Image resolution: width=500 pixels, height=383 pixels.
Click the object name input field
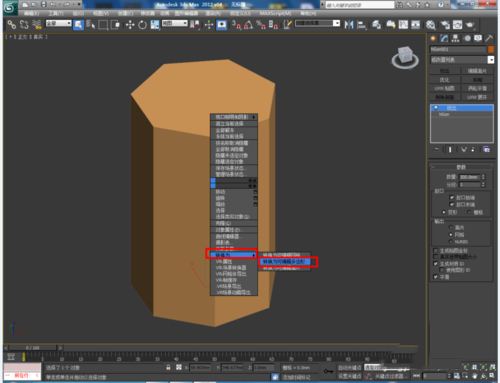(458, 49)
